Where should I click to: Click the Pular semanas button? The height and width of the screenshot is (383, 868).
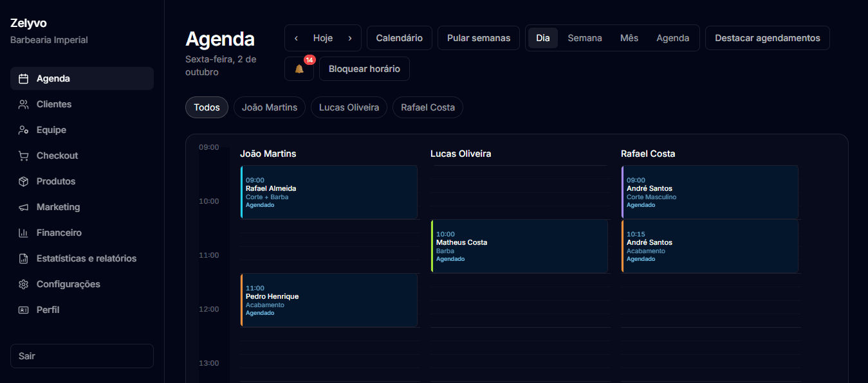click(479, 38)
